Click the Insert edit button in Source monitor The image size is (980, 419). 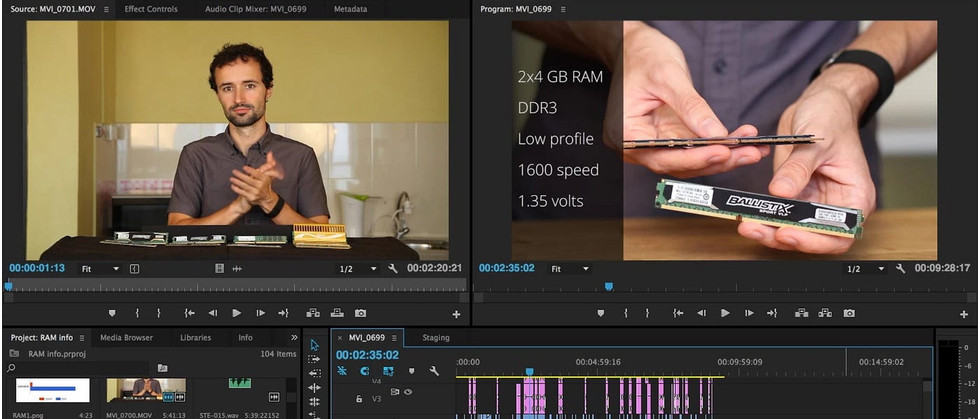pos(313,313)
